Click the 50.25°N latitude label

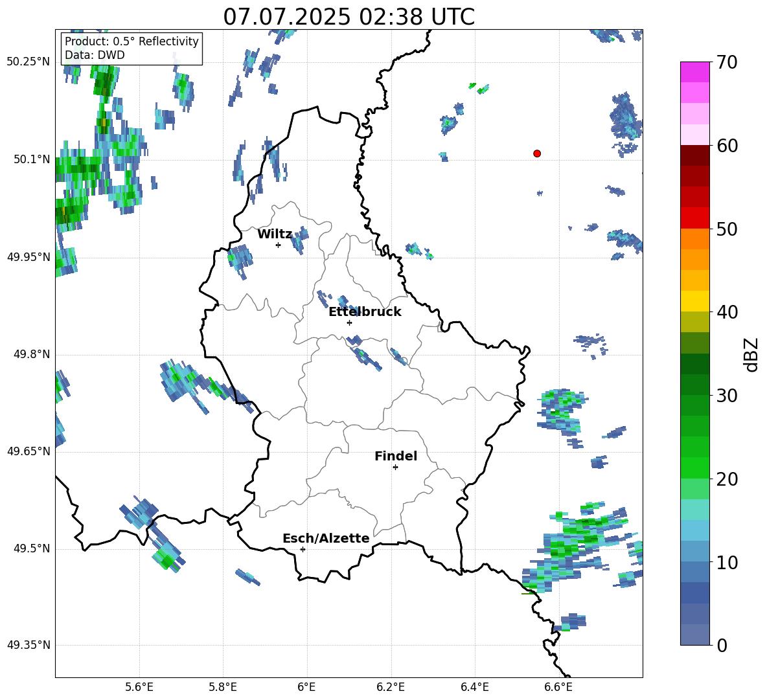click(x=29, y=62)
